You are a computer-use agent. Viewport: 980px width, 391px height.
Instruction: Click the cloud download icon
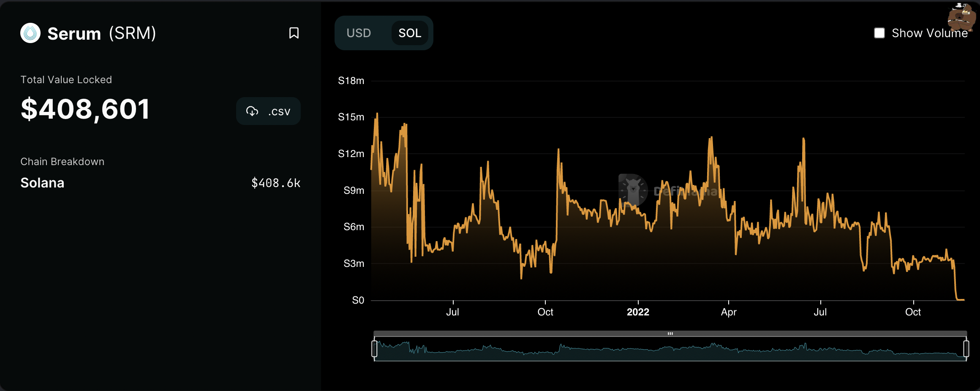tap(252, 111)
